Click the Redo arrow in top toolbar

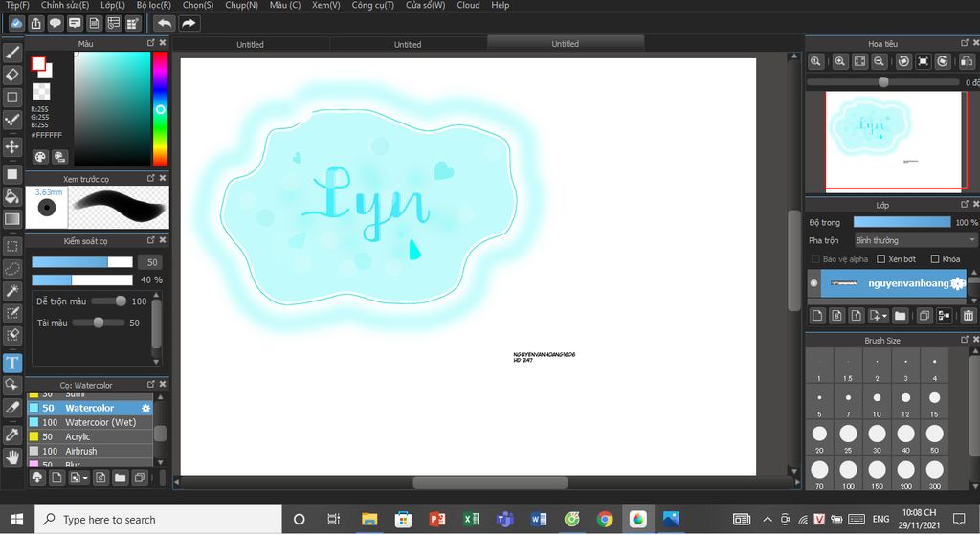tap(189, 24)
